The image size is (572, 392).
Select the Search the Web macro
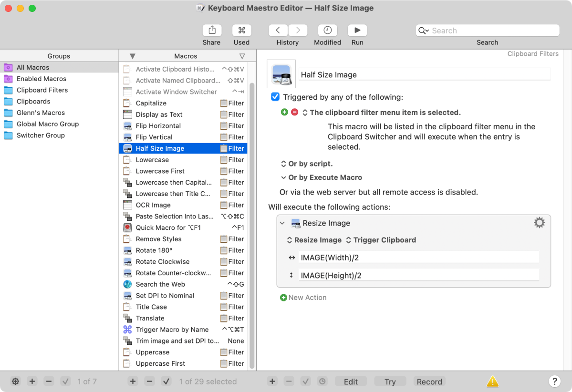coord(184,284)
